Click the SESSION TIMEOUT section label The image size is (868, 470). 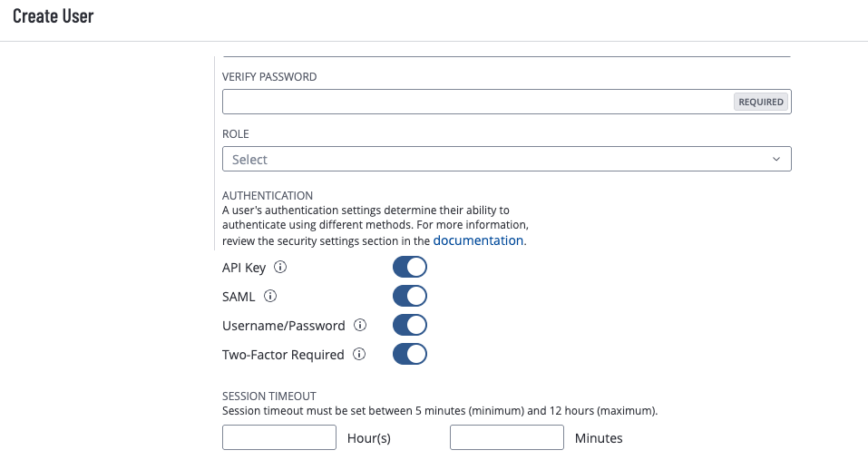point(268,396)
